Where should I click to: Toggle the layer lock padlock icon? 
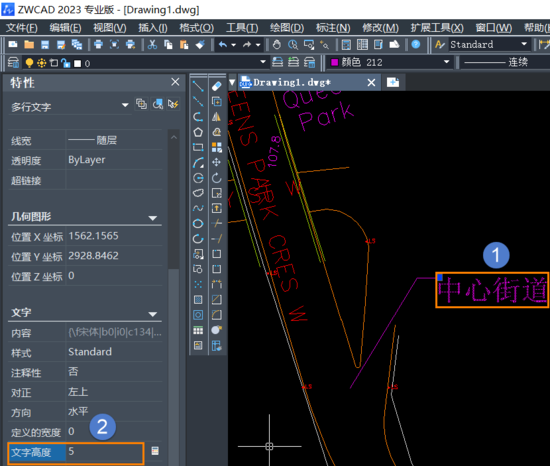click(x=66, y=63)
